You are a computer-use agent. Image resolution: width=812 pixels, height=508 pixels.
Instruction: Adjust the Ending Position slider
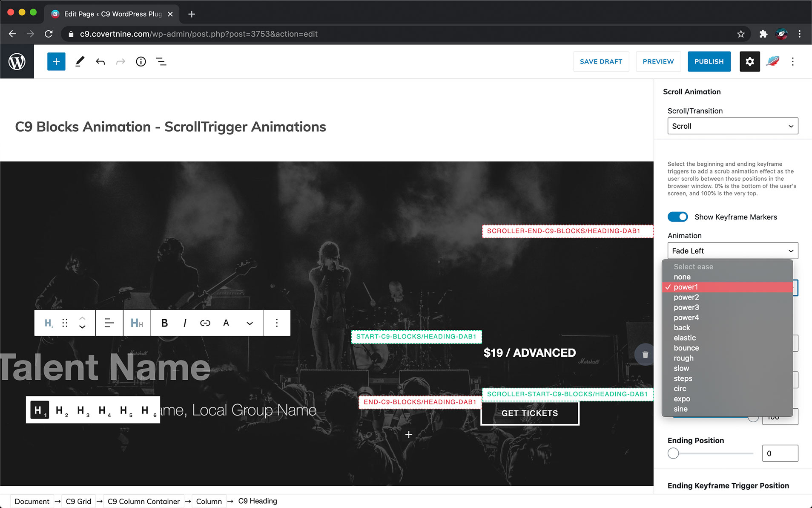673,453
